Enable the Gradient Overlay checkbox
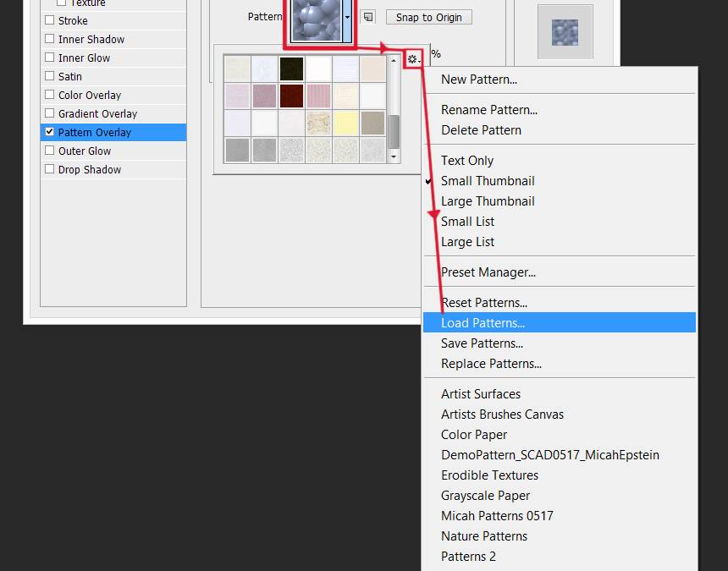728x571 pixels. pyautogui.click(x=50, y=113)
